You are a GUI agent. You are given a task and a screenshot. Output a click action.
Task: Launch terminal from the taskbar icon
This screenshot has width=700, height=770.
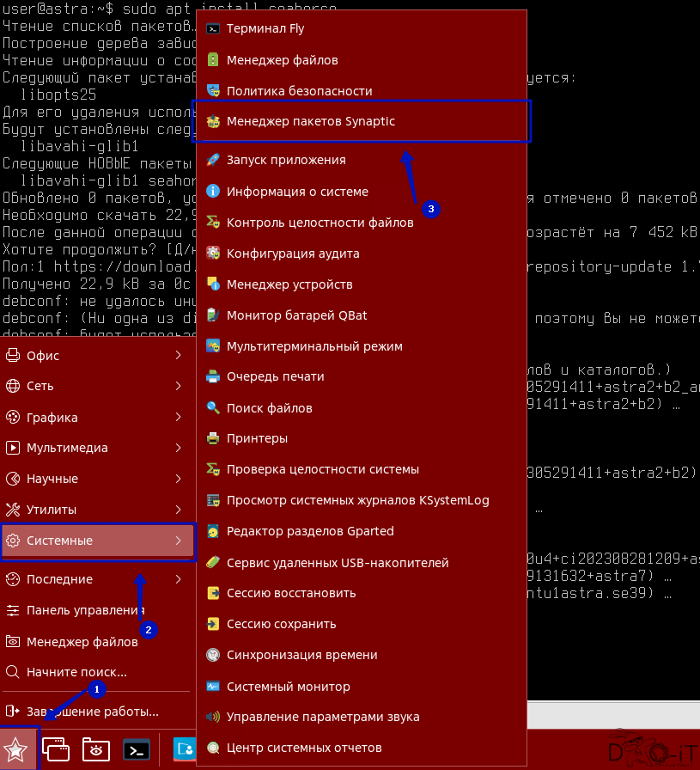pyautogui.click(x=136, y=750)
